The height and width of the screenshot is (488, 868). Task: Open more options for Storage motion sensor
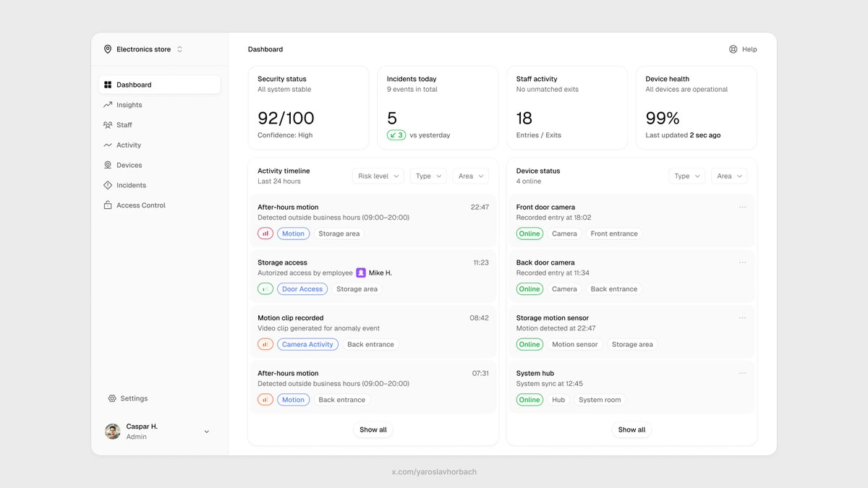click(x=742, y=317)
